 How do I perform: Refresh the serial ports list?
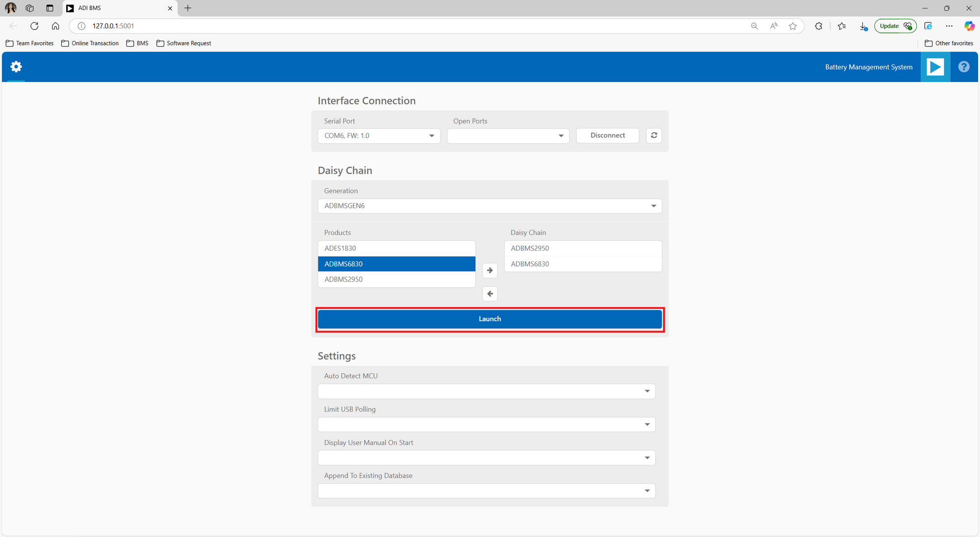(654, 135)
